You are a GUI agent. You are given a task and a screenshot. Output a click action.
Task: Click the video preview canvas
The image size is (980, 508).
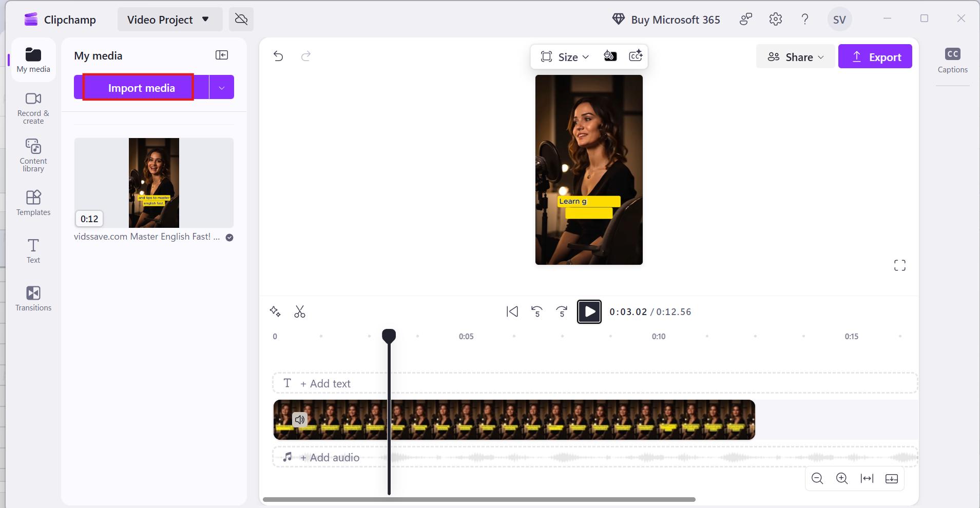(x=589, y=170)
